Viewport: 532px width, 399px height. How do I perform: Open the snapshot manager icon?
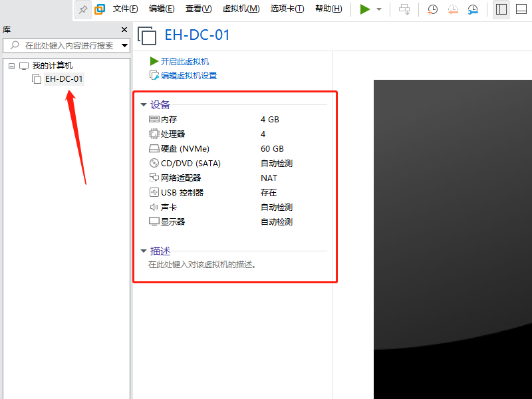pos(472,9)
